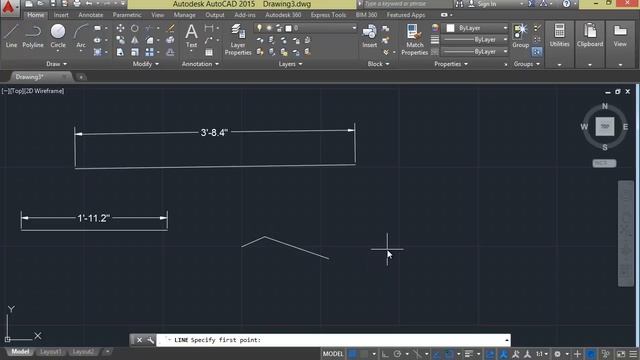Click the command line Customize wrench icon
This screenshot has height=360, width=640.
click(150, 340)
